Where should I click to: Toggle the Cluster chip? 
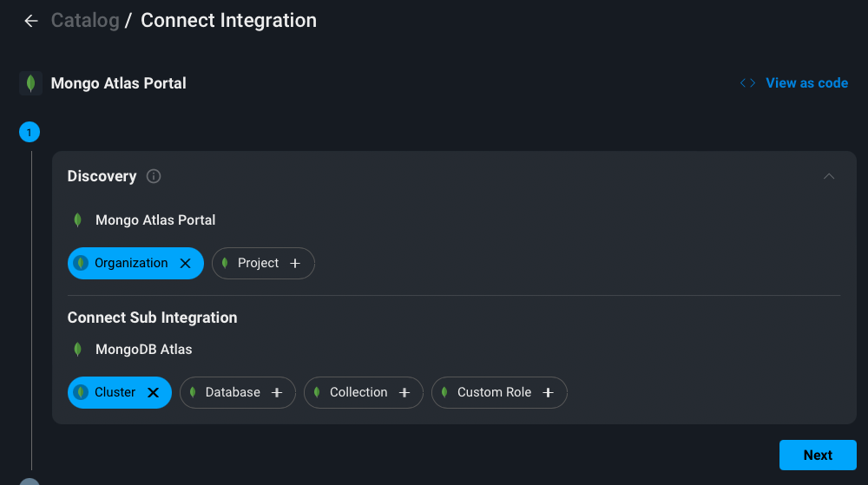(x=115, y=393)
